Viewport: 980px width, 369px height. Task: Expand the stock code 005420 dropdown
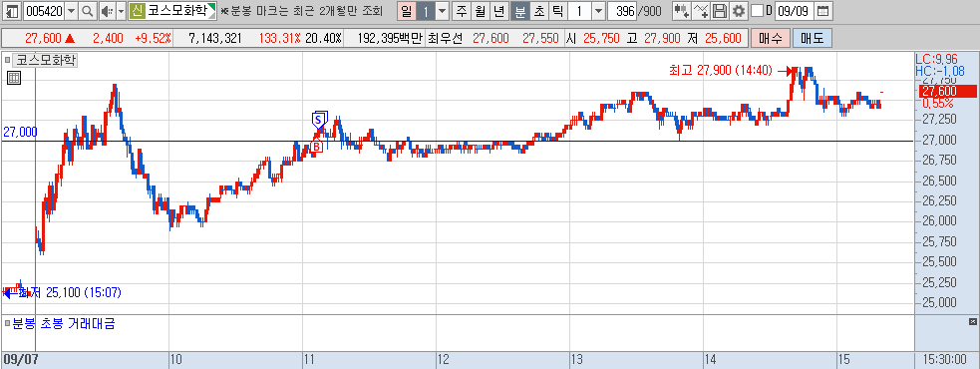pyautogui.click(x=71, y=11)
